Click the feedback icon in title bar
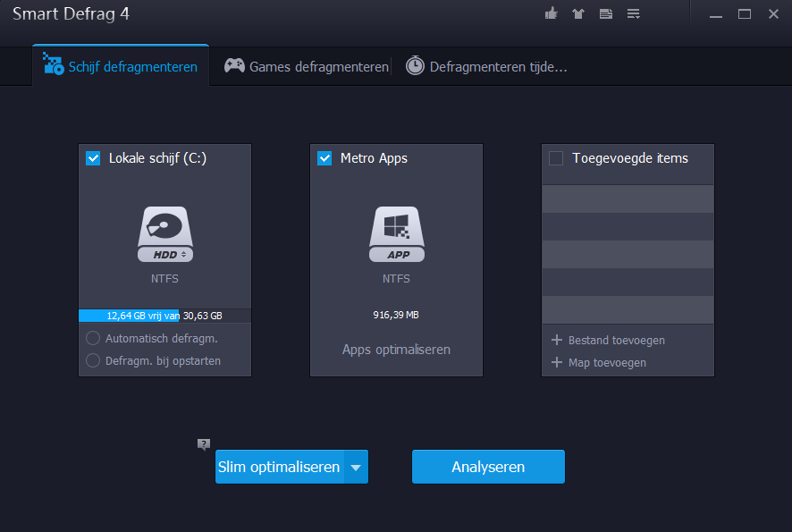792x532 pixels. click(605, 13)
